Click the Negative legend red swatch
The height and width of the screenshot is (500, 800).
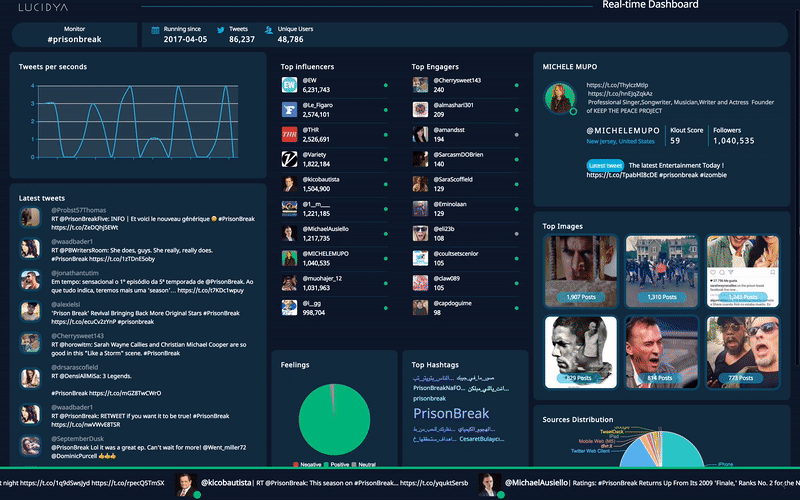[x=296, y=464]
